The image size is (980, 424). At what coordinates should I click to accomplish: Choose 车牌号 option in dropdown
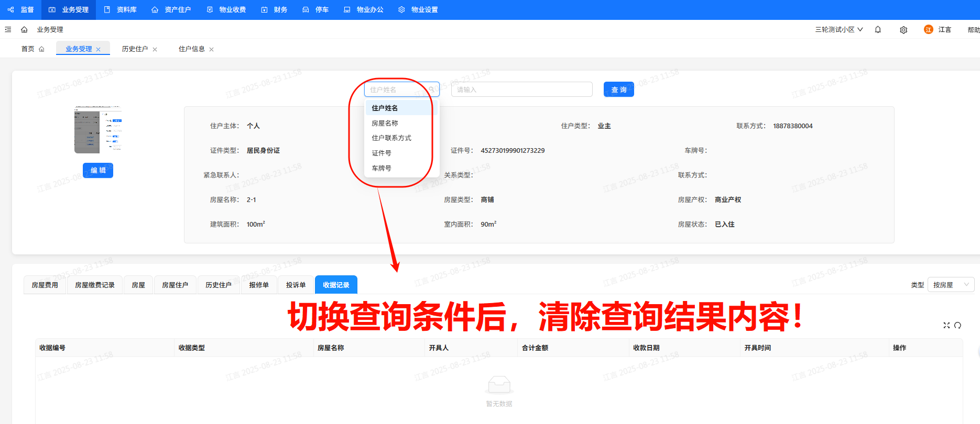pos(382,168)
